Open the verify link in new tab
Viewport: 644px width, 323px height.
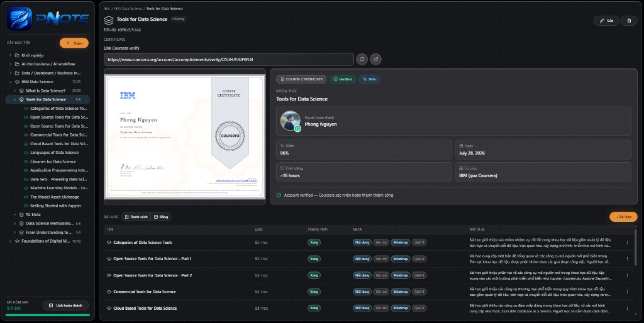click(375, 59)
